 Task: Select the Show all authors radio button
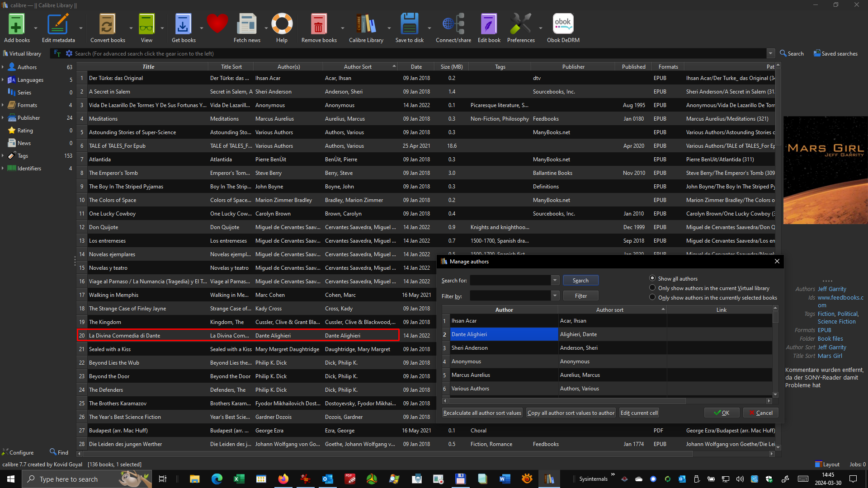pyautogui.click(x=652, y=278)
